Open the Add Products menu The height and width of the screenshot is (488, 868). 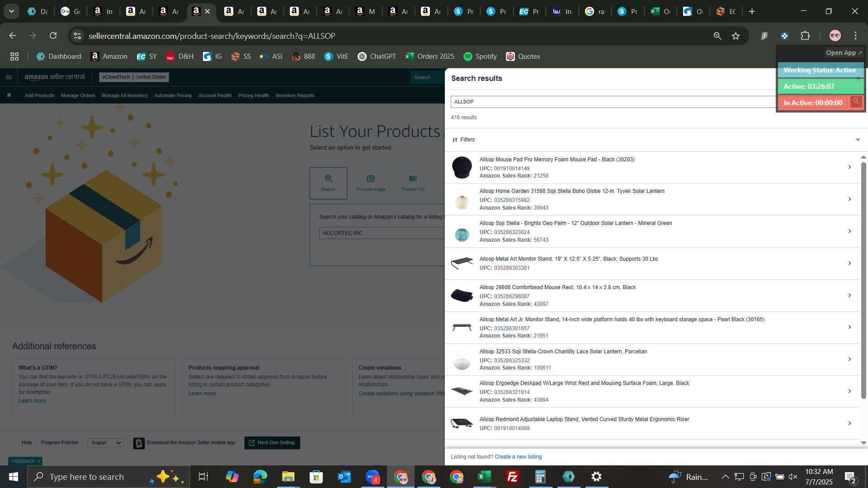pos(39,95)
